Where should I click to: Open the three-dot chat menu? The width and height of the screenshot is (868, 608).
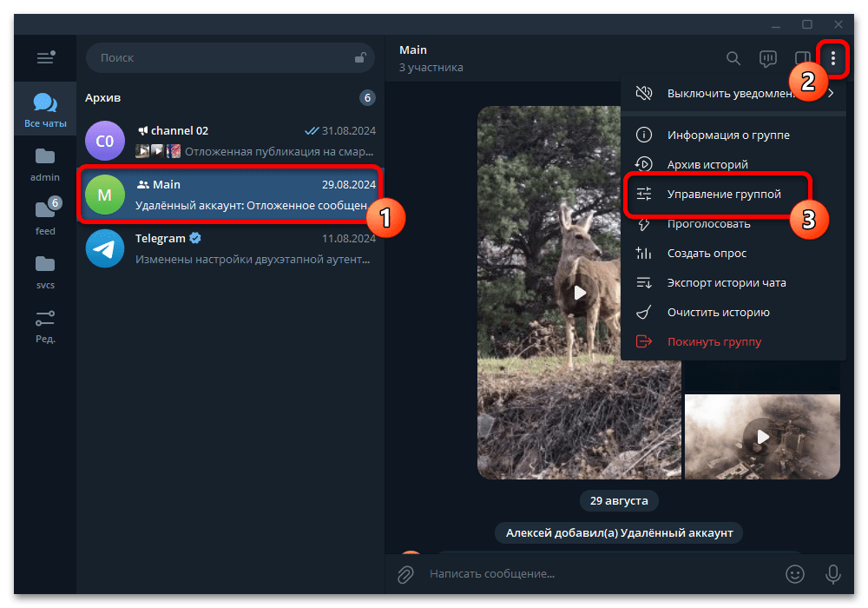pos(833,58)
